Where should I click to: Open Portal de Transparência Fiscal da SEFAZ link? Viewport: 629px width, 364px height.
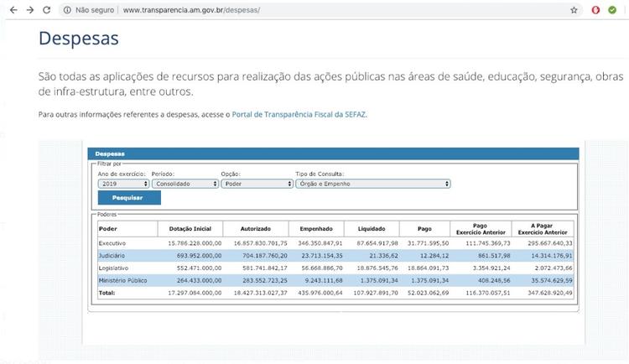[299, 114]
